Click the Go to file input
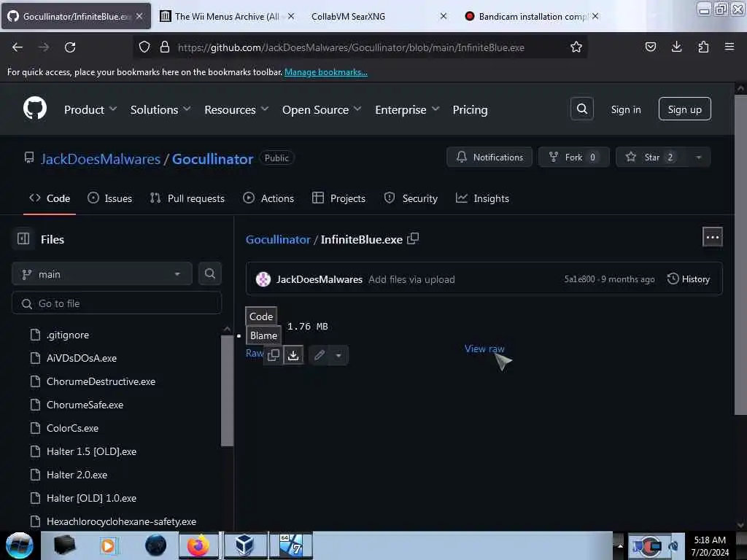 point(117,303)
